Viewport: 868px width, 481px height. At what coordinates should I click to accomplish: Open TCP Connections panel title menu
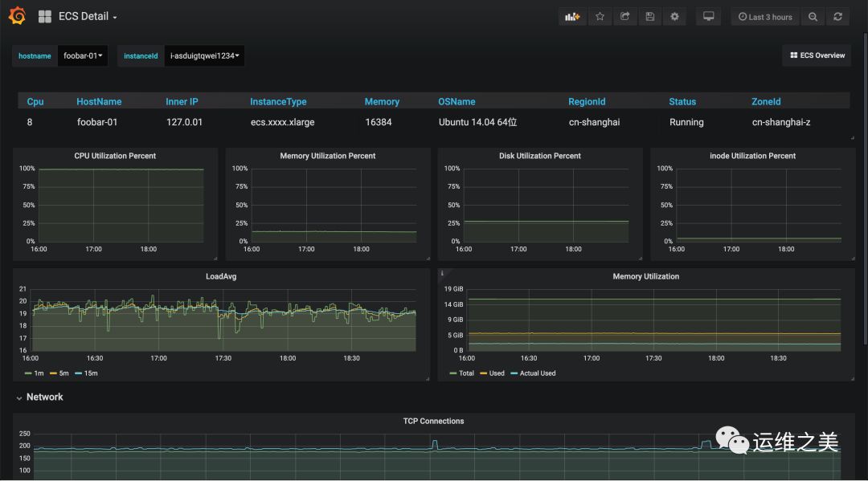click(x=433, y=422)
